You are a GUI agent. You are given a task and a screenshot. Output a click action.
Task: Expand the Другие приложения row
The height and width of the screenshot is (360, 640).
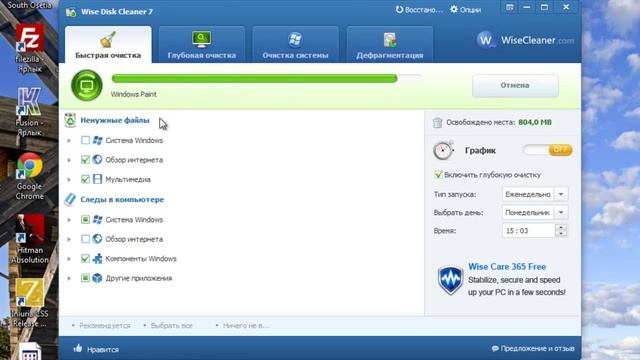pos(69,278)
